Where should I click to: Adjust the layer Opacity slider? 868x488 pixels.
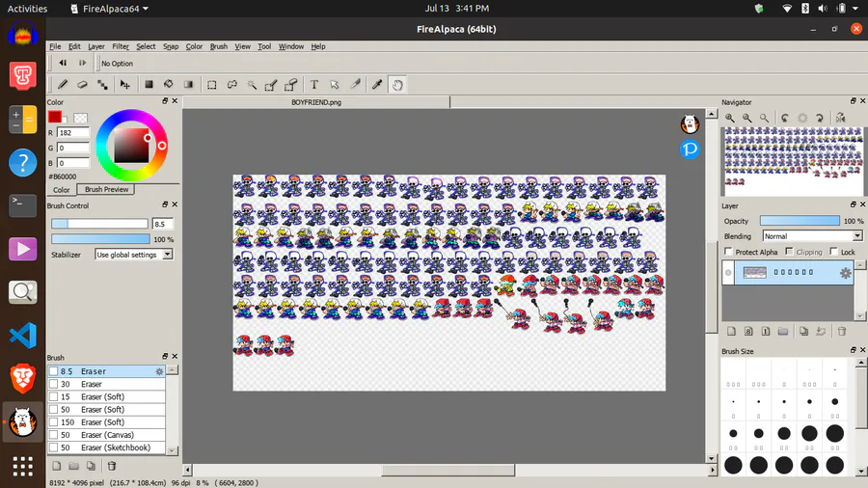click(x=800, y=221)
